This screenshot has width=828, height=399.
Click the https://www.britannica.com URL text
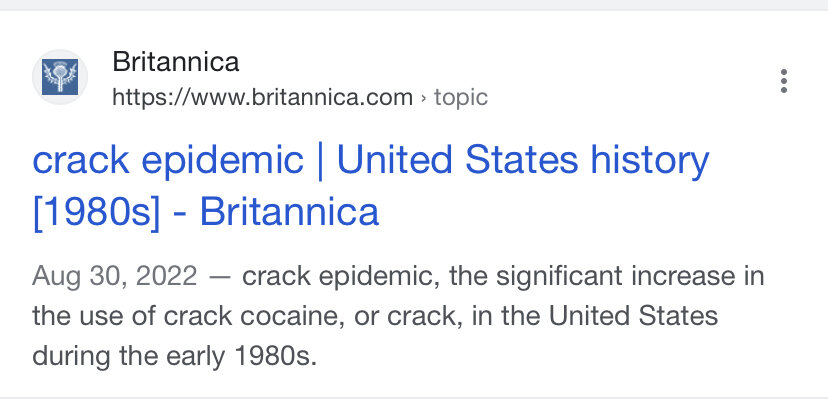pyautogui.click(x=262, y=98)
